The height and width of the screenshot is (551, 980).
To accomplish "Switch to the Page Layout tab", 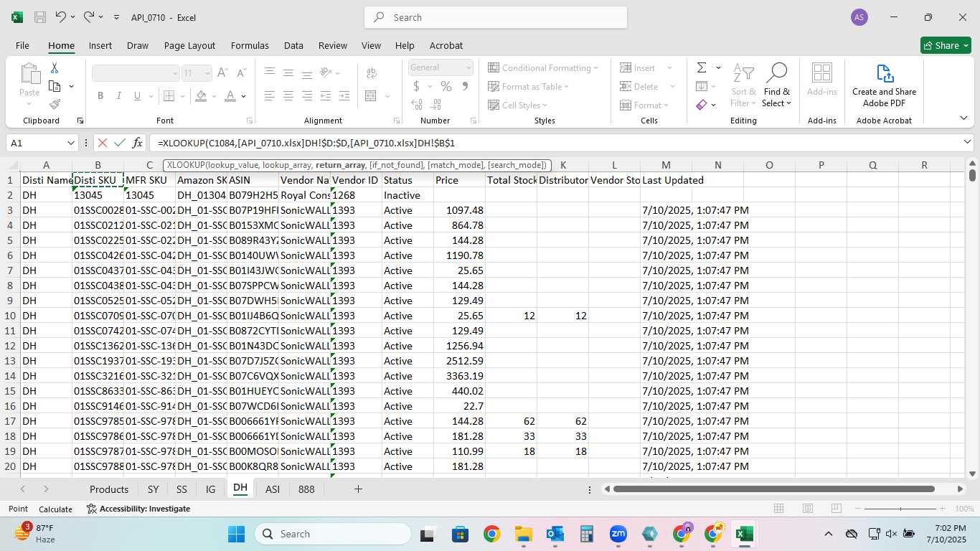I will coord(189,45).
